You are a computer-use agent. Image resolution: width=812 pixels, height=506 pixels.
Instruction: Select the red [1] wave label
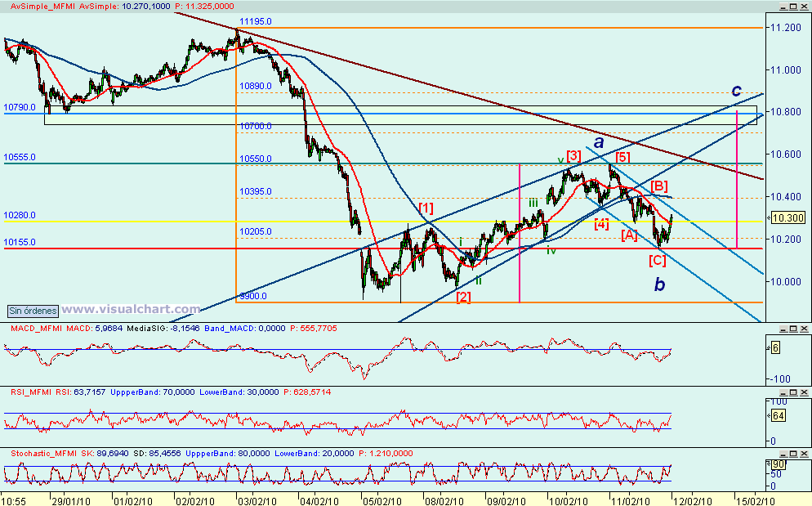tap(426, 208)
